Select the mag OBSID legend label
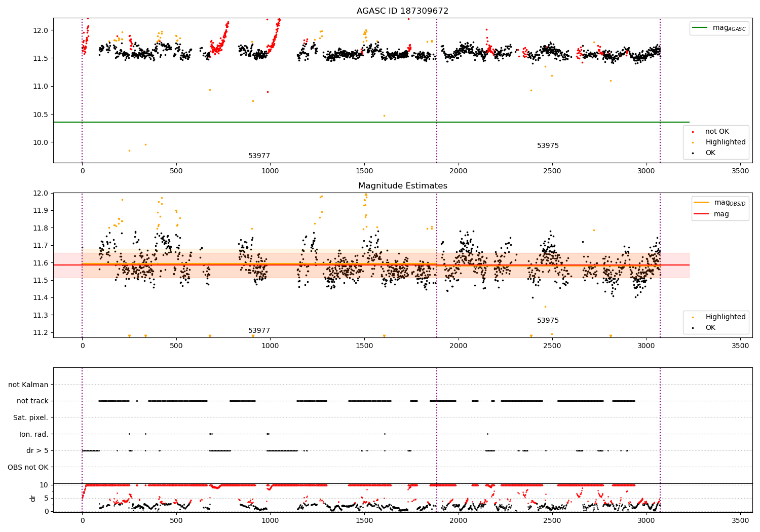The width and height of the screenshot is (760, 532). (x=730, y=203)
